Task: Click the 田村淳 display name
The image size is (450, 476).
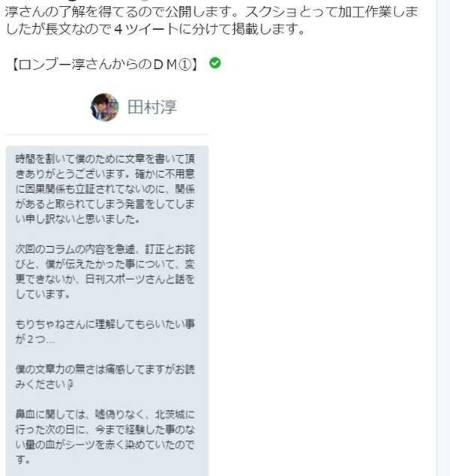Action: coord(152,107)
